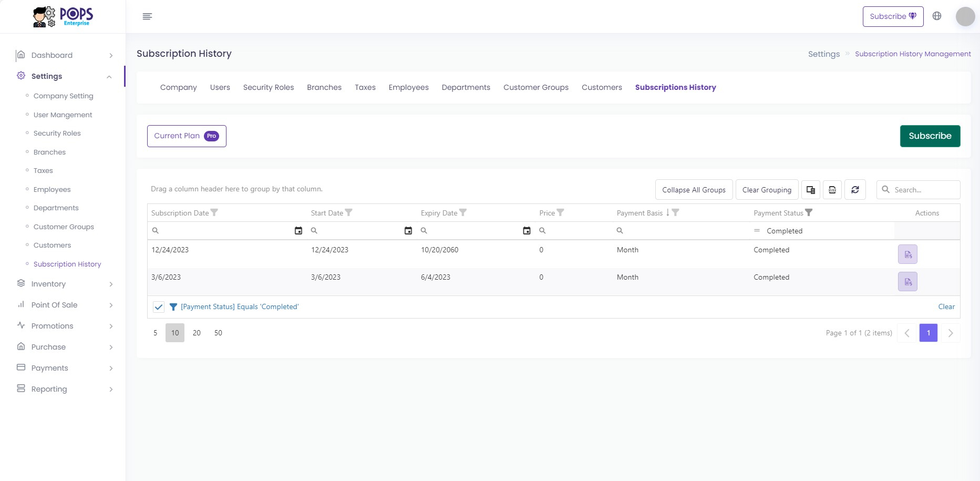Open the Subscription Date calendar picker
Image resolution: width=980 pixels, height=481 pixels.
pos(298,231)
